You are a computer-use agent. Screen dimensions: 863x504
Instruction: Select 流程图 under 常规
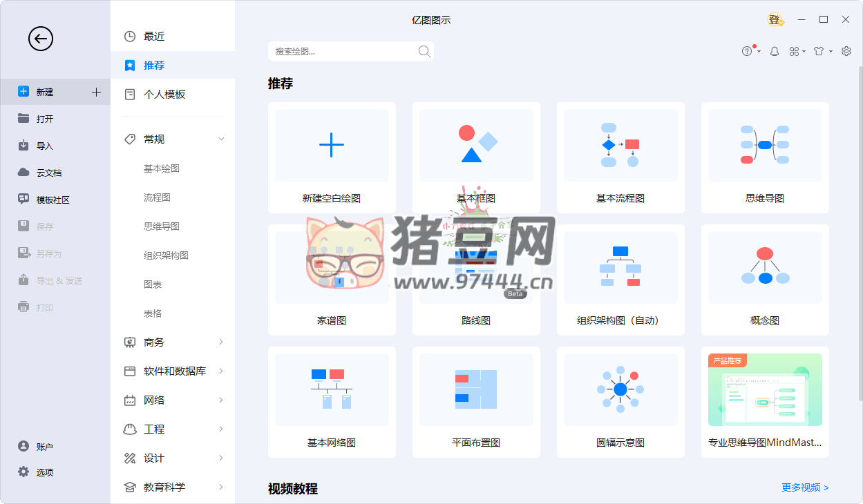pos(157,197)
